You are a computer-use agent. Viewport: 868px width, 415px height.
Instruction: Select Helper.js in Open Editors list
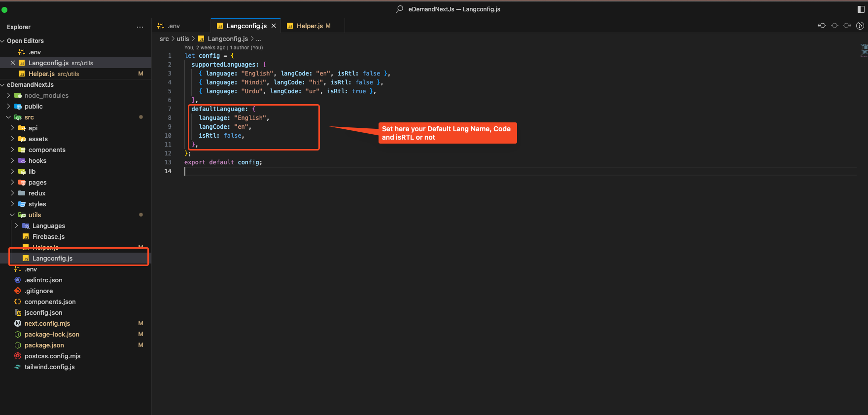41,74
